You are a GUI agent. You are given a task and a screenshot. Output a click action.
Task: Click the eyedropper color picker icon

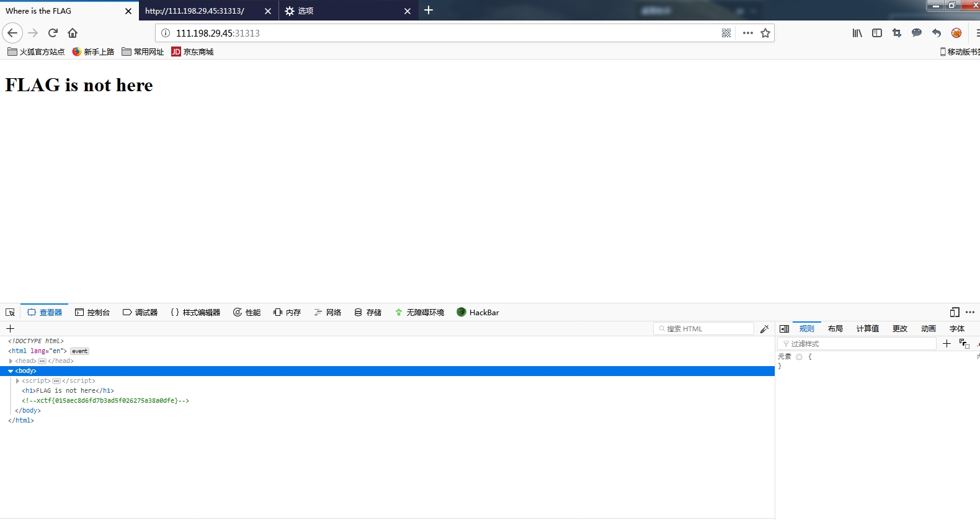(764, 329)
